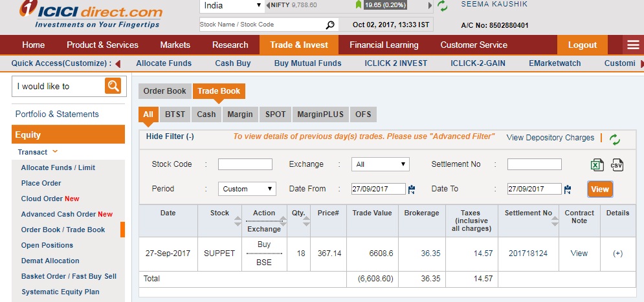Open Portfolio & Statements section
The height and width of the screenshot is (302, 644).
(57, 114)
